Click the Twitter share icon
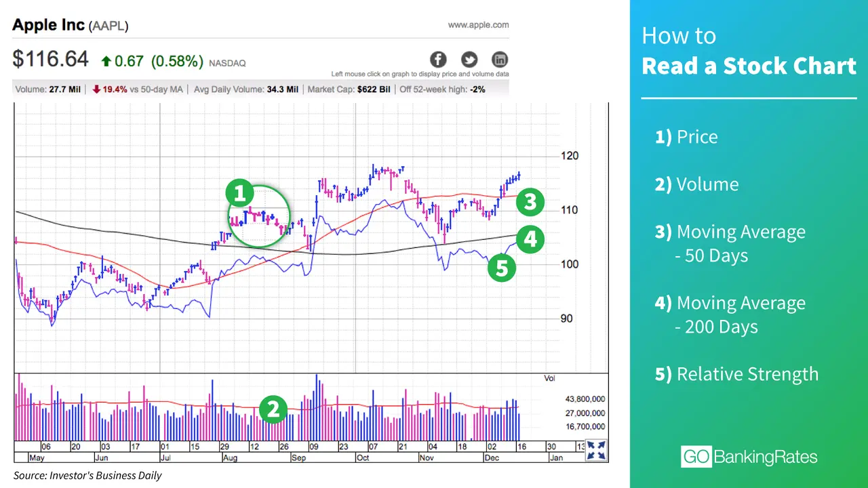The height and width of the screenshot is (488, 868). tap(469, 59)
